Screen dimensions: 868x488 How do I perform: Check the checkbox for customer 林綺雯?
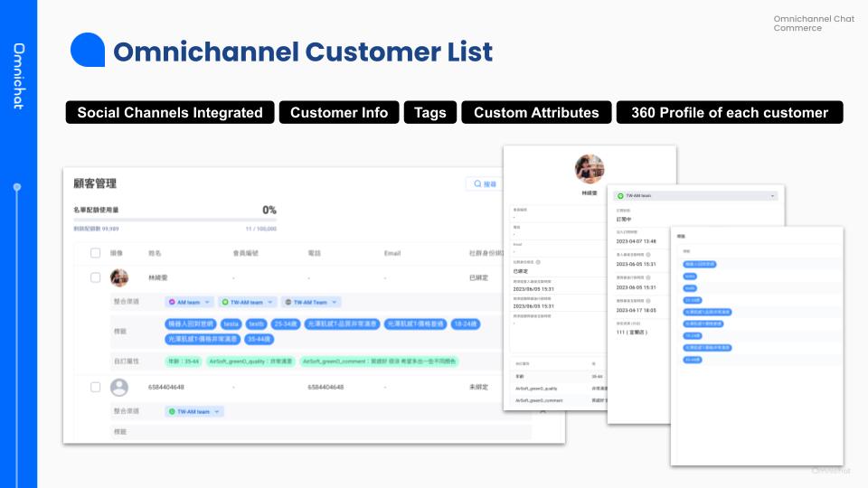96,278
